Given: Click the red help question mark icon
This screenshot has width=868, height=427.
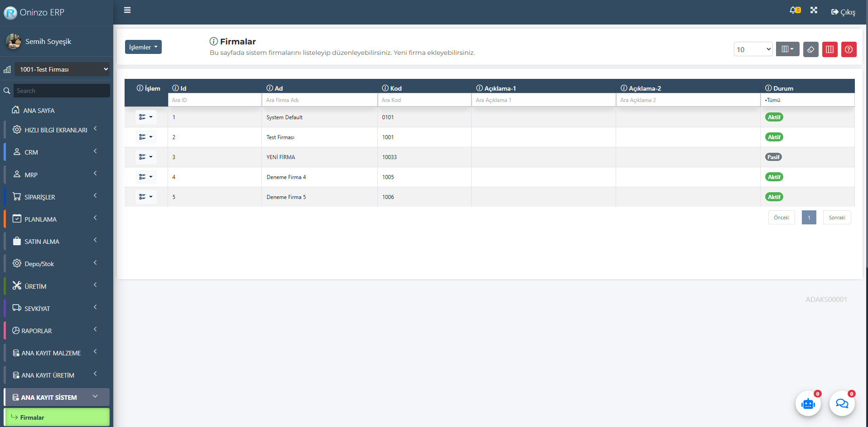Looking at the screenshot, I should [x=849, y=49].
